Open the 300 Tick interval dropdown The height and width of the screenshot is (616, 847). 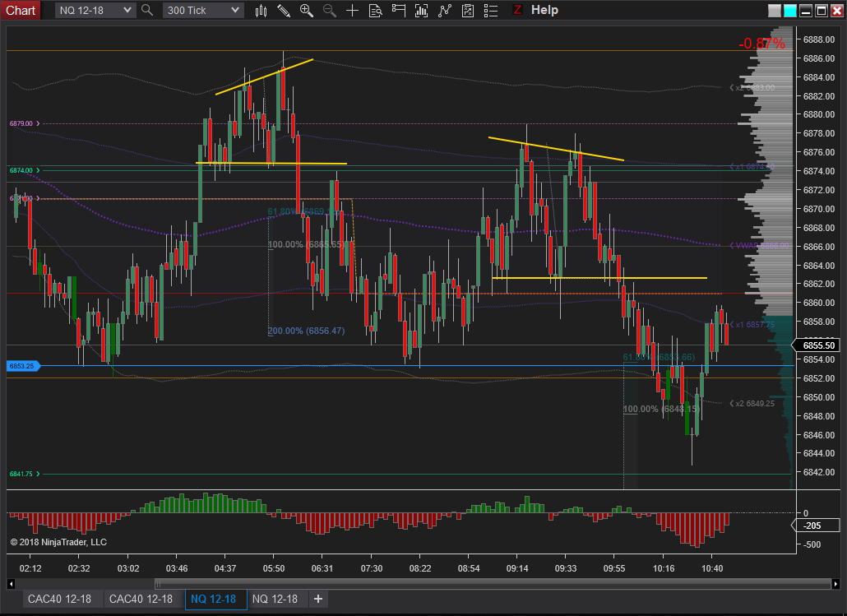pyautogui.click(x=203, y=10)
